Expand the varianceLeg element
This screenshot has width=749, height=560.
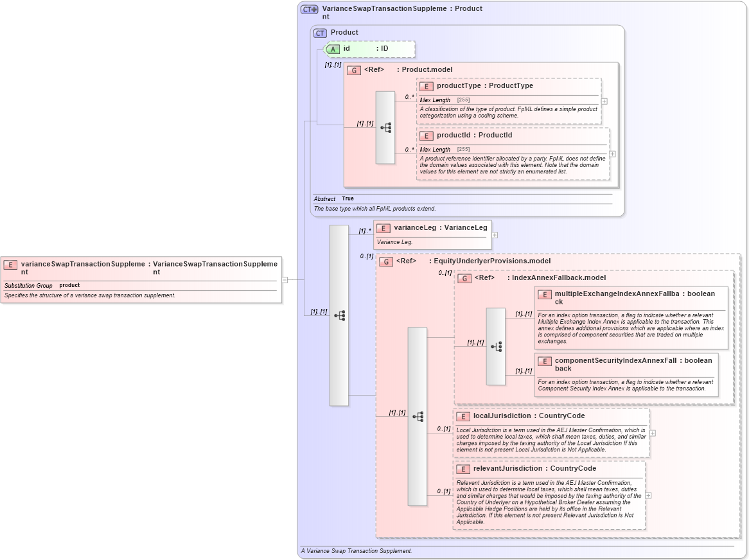(x=495, y=235)
